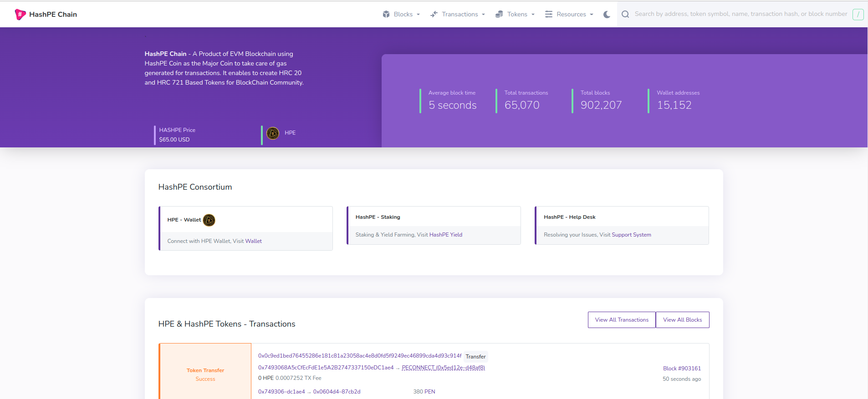Click the HashPE Consortium heading
Viewport: 868px width, 399px height.
pyautogui.click(x=195, y=187)
